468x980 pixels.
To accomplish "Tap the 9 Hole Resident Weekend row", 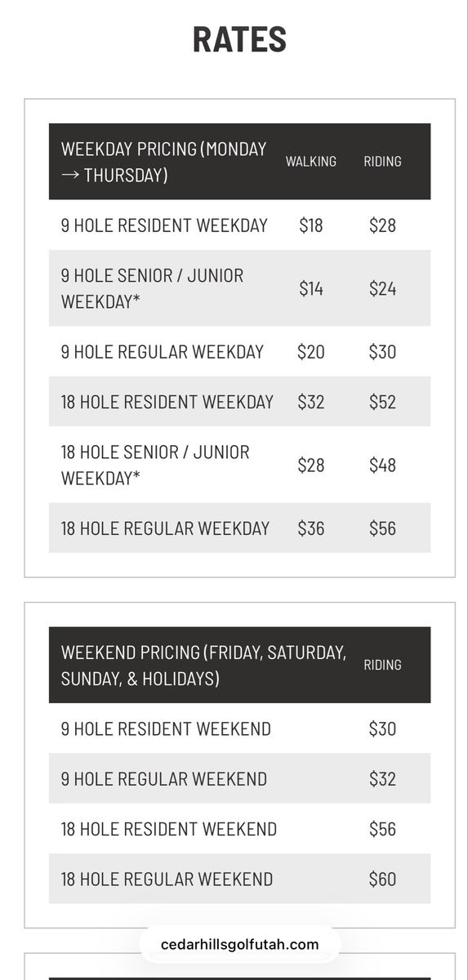I will [239, 728].
